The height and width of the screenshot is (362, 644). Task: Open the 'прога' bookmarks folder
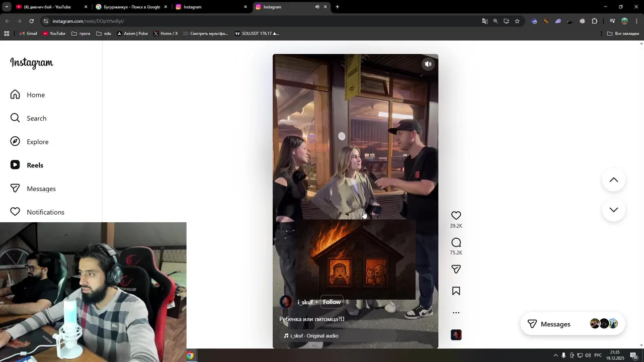(x=81, y=34)
